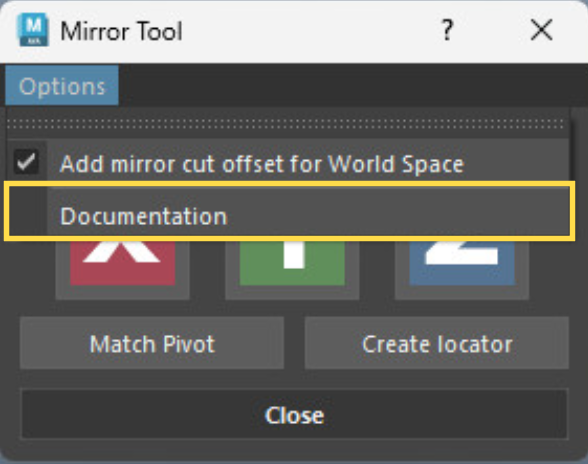This screenshot has width=588, height=464.
Task: Click the Match Pivot button
Action: tap(152, 343)
